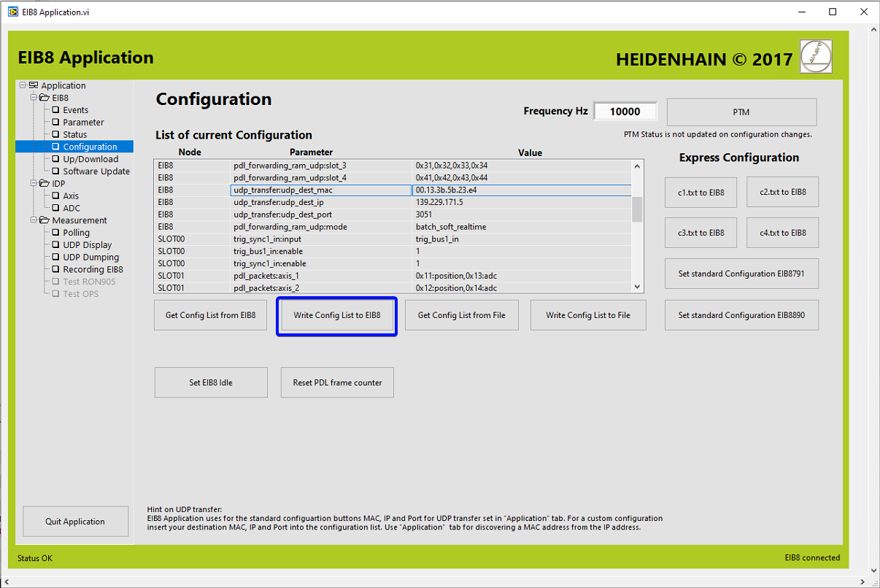Select the udp_transfer:udp_dest_mac parameter cell
This screenshot has height=588, width=880.
click(321, 190)
